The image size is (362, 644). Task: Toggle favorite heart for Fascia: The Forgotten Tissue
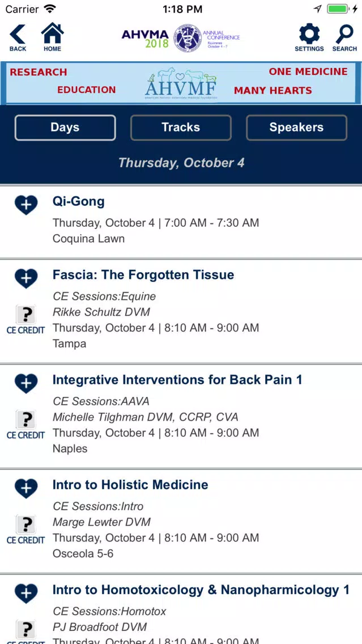click(x=26, y=278)
